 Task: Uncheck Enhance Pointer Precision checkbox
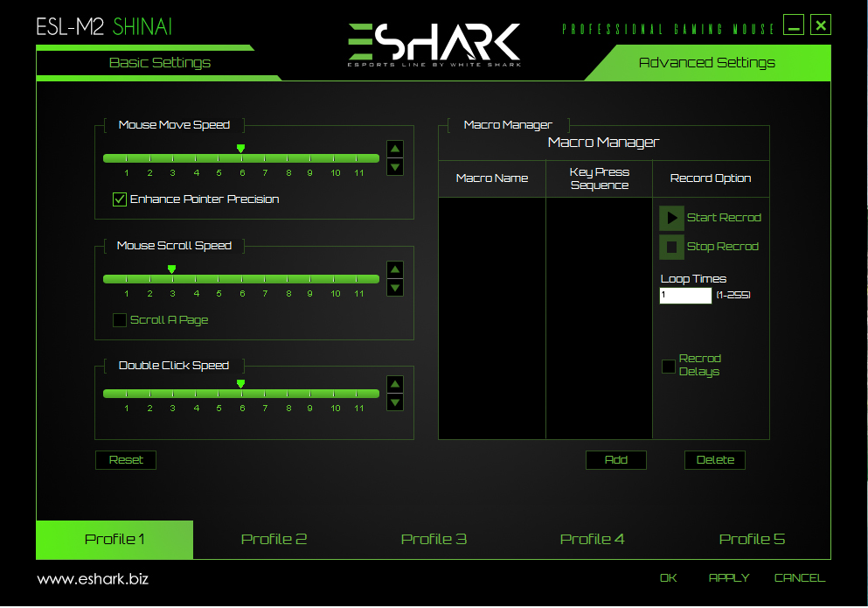tap(120, 199)
